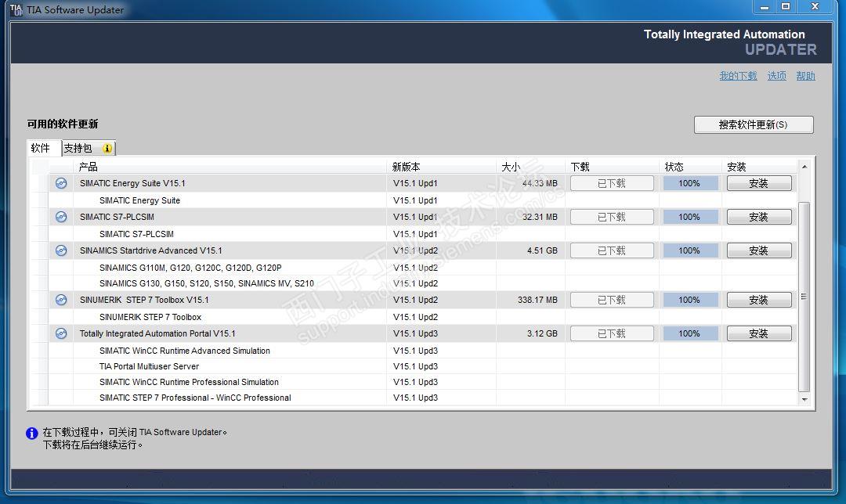Click the 安装 column header
Screen dimensions: 846x504
point(760,167)
